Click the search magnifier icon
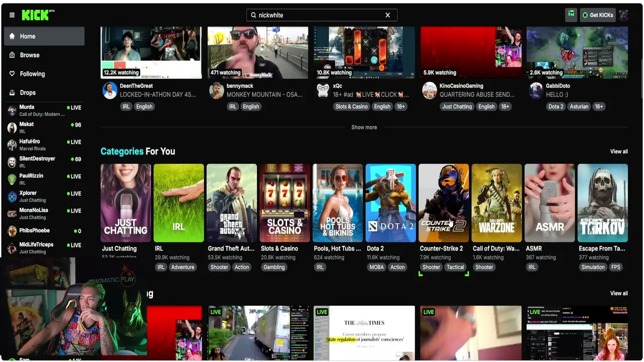644x362 pixels. point(254,15)
